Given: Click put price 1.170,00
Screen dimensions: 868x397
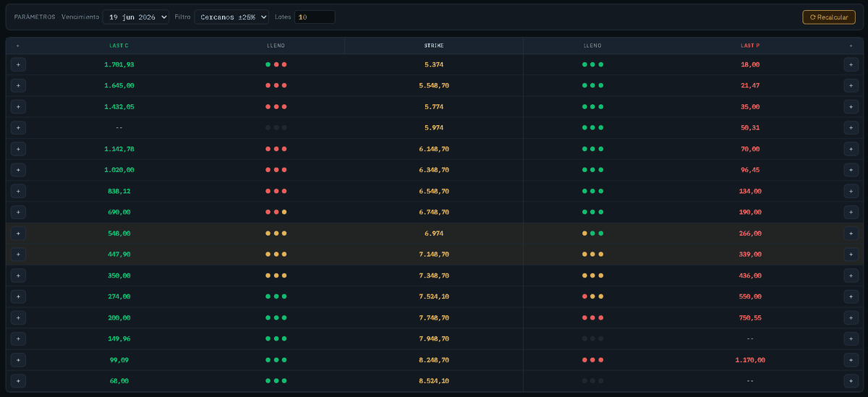Looking at the screenshot, I should [750, 359].
